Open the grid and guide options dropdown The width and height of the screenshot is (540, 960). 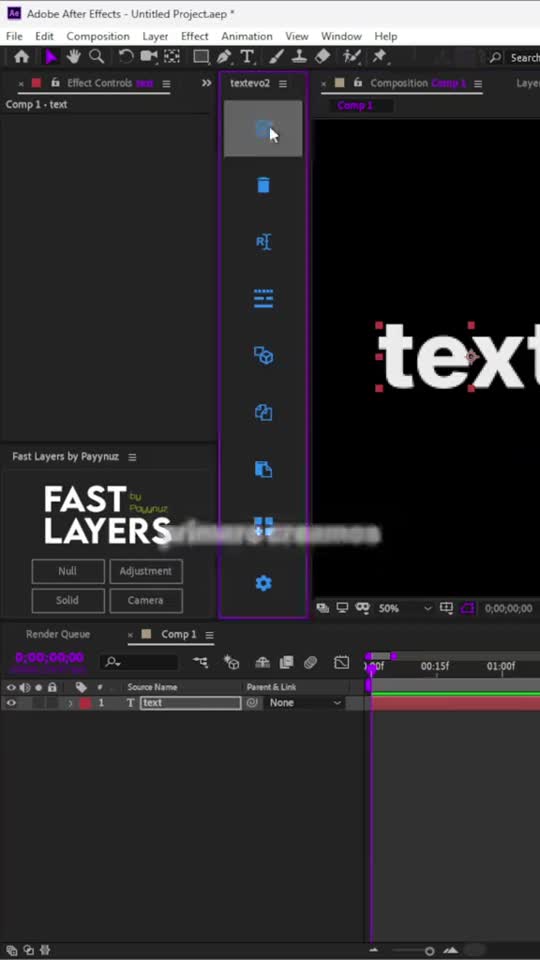[x=447, y=608]
